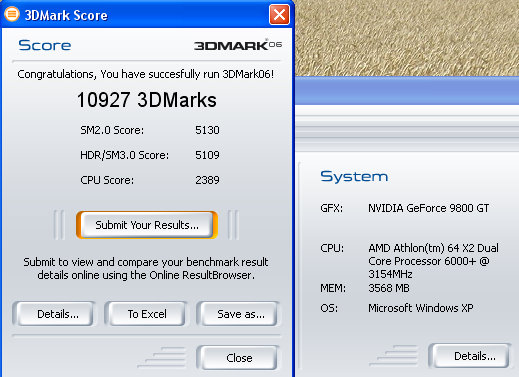Open Details in the System panel
This screenshot has height=377, width=519.
point(469,356)
